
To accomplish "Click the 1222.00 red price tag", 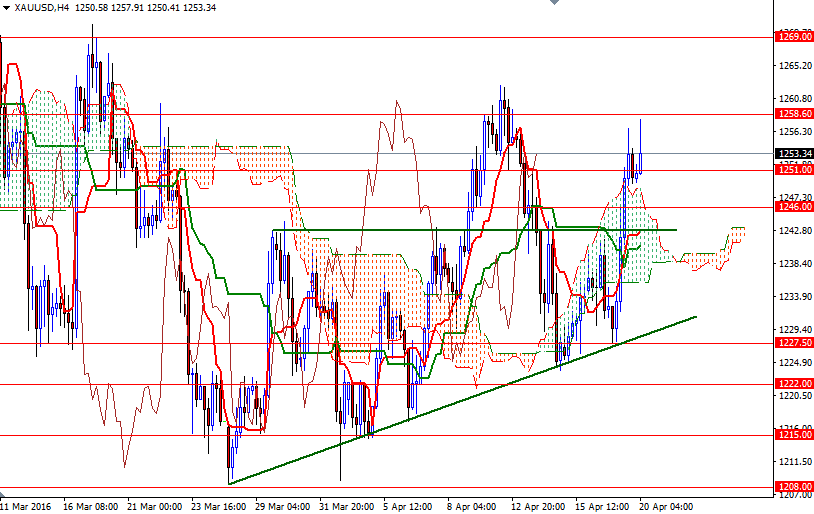I will click(794, 384).
